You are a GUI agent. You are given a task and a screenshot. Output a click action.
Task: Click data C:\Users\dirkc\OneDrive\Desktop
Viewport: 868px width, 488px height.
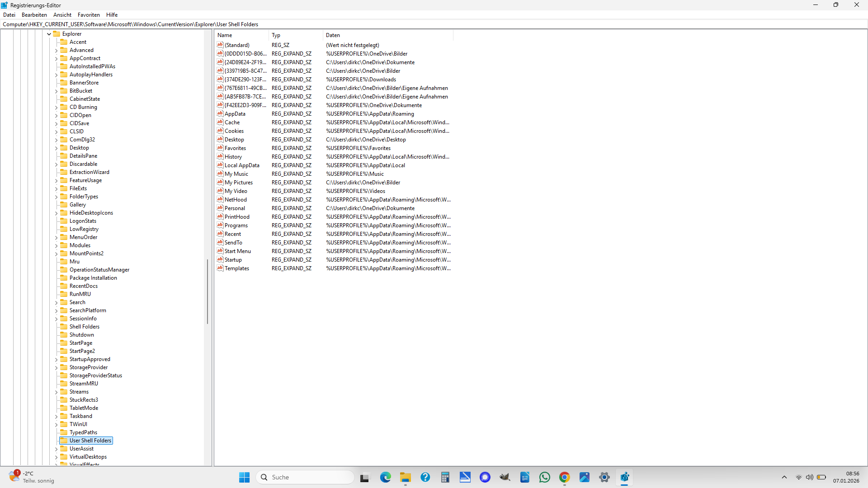[x=366, y=140]
